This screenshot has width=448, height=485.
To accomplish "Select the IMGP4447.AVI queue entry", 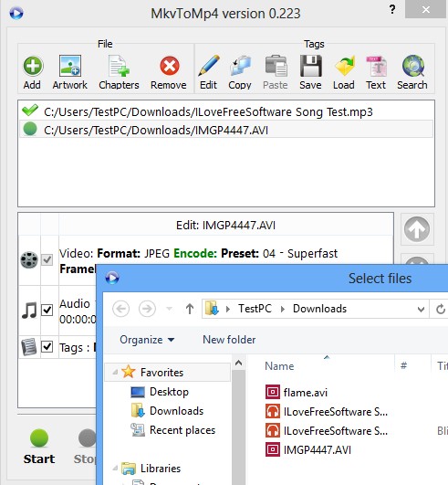I will [x=226, y=130].
